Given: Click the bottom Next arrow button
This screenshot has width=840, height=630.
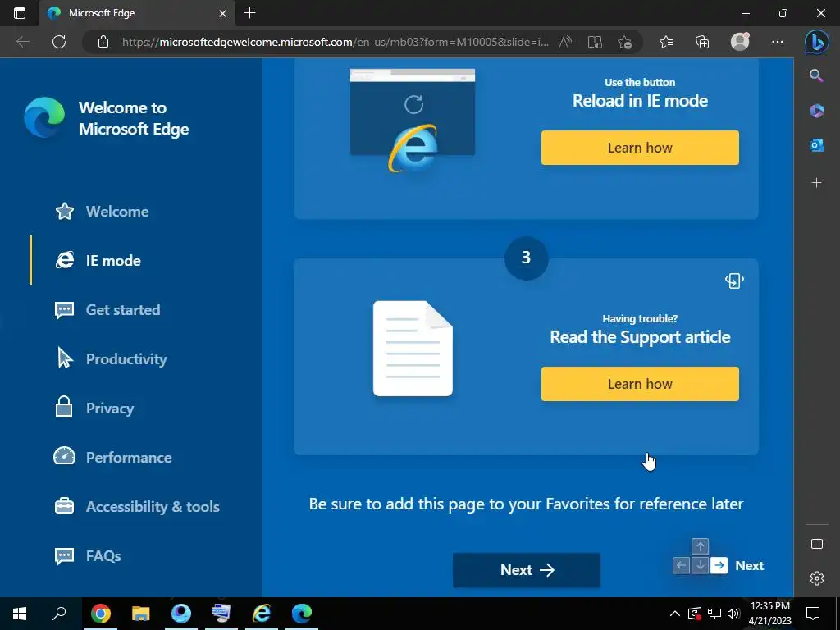Looking at the screenshot, I should (x=526, y=570).
